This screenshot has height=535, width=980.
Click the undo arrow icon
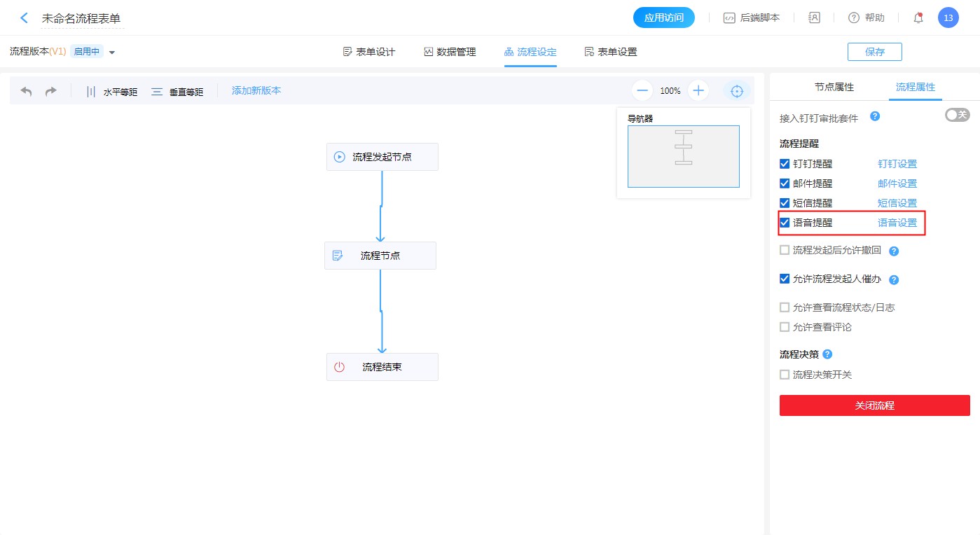click(27, 91)
